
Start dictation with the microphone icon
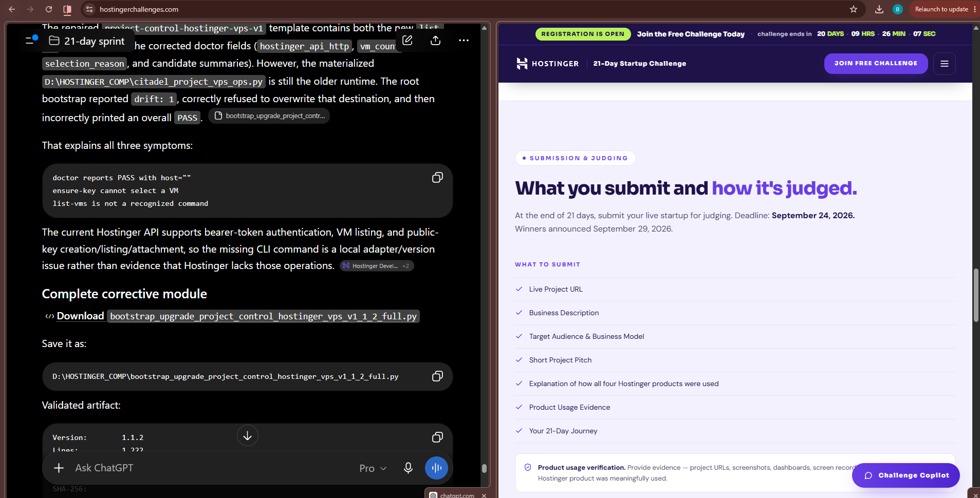[x=408, y=468]
